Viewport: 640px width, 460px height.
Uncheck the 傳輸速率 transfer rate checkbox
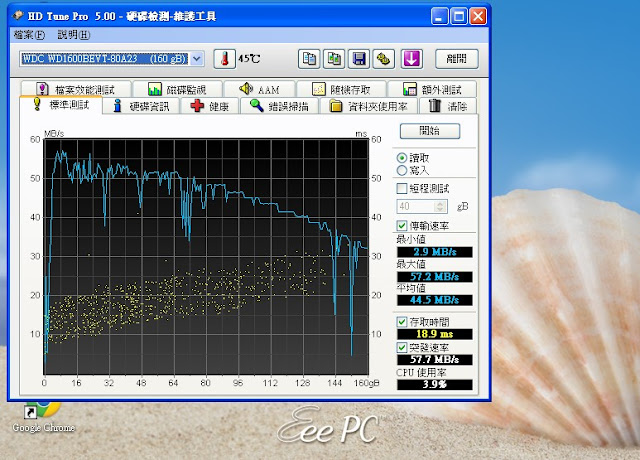click(402, 225)
